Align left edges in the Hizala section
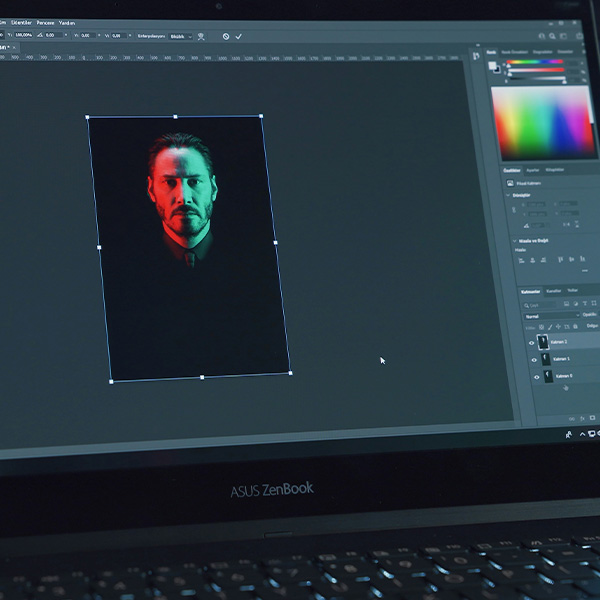The width and height of the screenshot is (600, 600). [x=521, y=260]
